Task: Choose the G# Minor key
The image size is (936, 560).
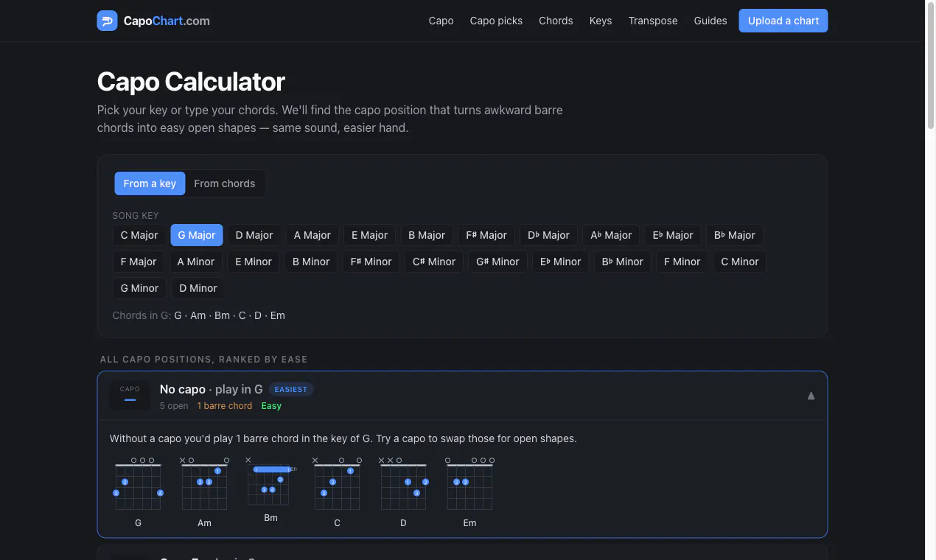Action: point(497,262)
